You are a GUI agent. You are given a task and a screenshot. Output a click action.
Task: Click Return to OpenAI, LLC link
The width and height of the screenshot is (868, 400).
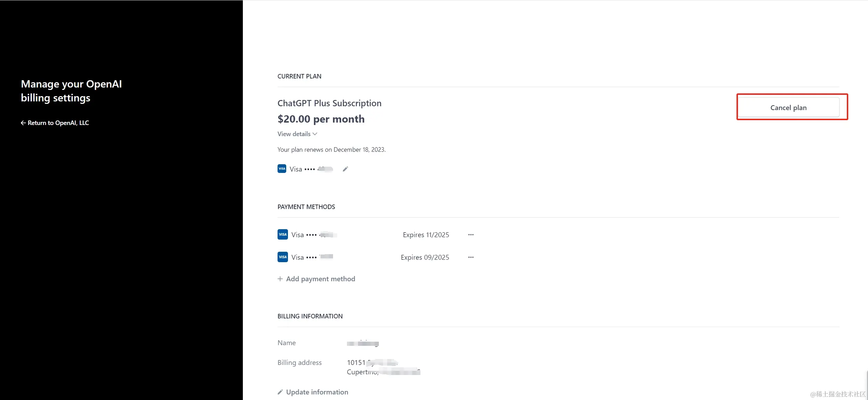[58, 123]
